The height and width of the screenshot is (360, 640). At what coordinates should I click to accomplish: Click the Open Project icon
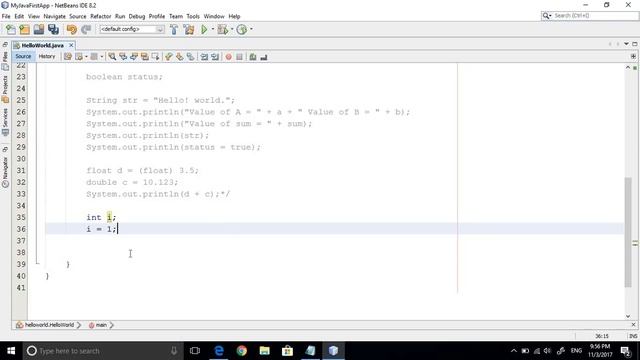pos(39,29)
